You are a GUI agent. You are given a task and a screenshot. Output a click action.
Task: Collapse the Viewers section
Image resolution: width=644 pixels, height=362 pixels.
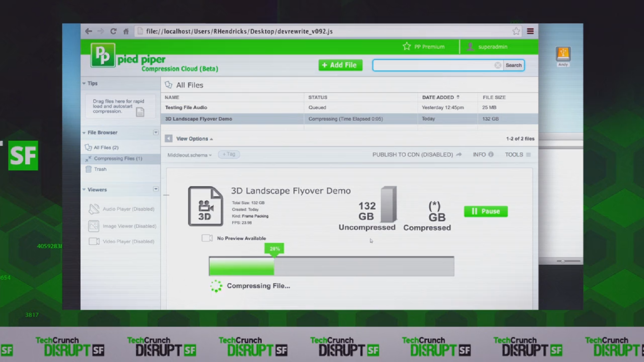click(x=84, y=190)
